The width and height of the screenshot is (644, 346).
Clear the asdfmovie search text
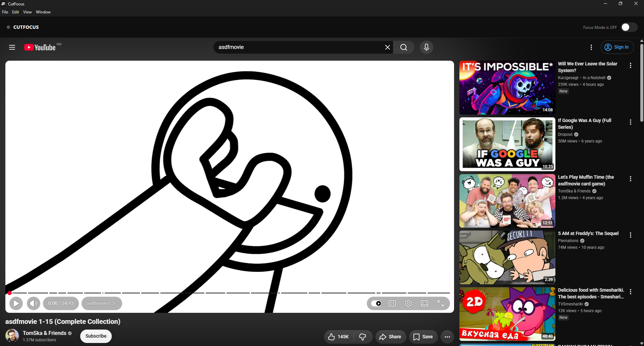[x=387, y=47]
